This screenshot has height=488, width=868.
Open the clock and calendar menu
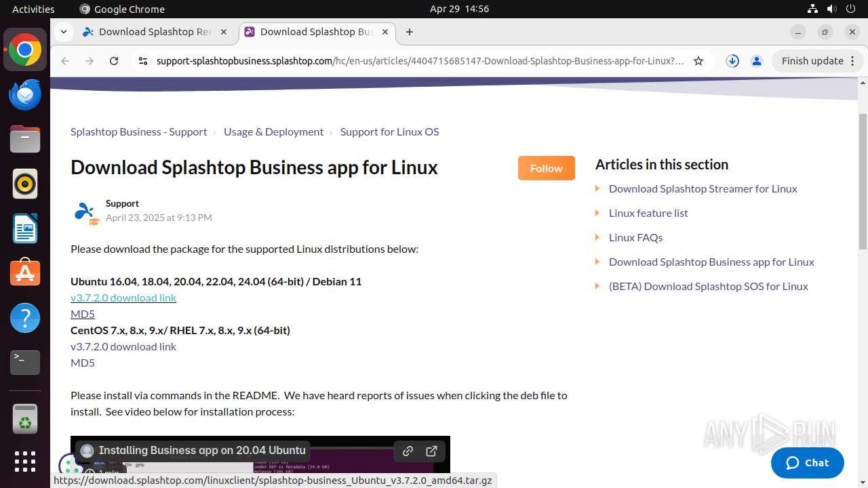pos(459,9)
